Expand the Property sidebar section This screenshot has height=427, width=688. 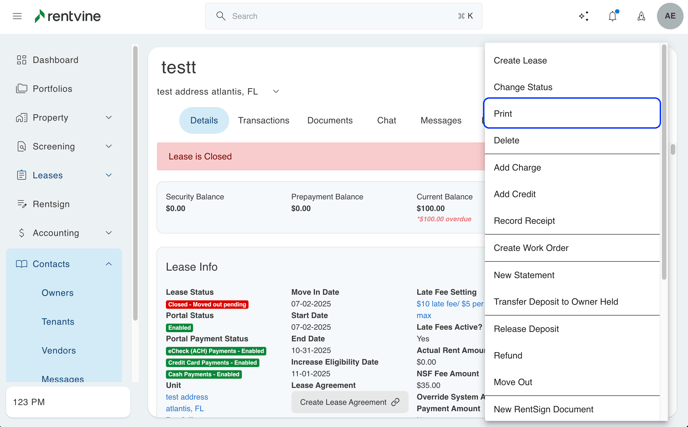pos(108,118)
